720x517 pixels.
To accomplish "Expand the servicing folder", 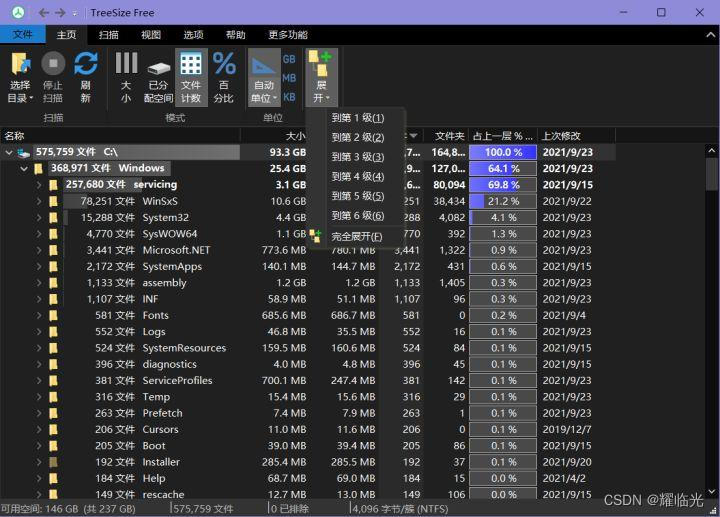I will click(x=39, y=185).
